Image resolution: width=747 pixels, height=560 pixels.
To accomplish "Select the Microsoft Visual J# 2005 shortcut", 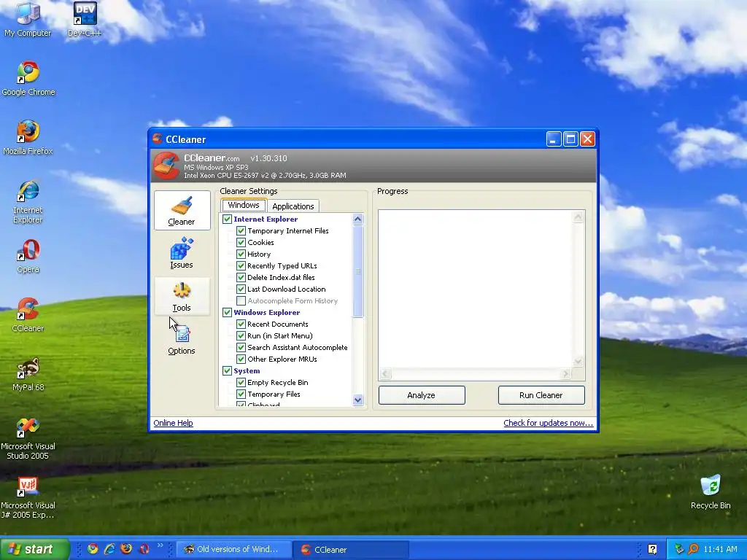I will pos(28,497).
